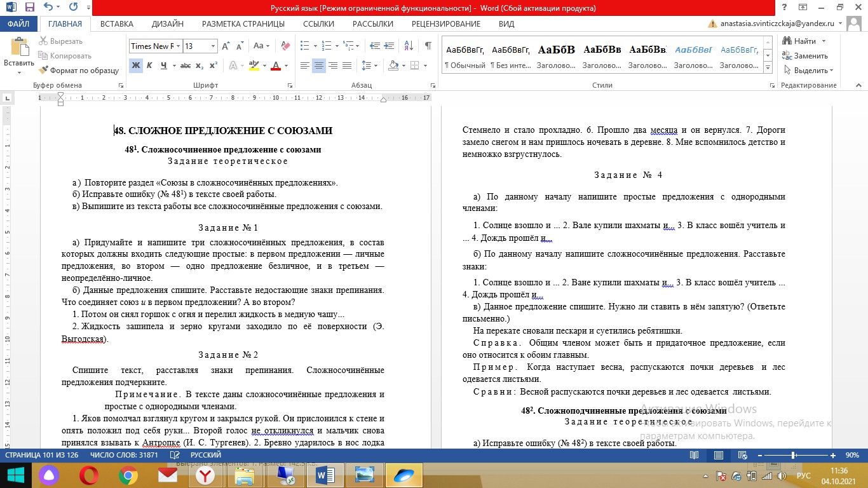Open Yandex Browser from the taskbar

tap(205, 475)
